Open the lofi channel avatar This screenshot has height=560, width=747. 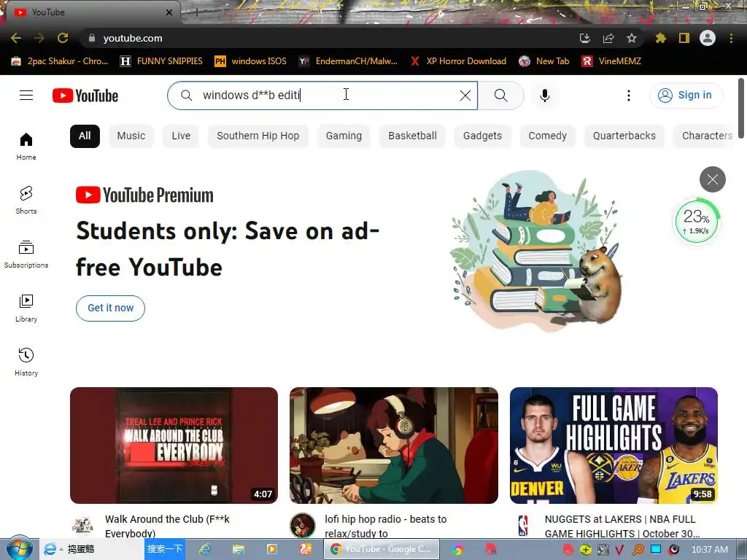tap(303, 526)
